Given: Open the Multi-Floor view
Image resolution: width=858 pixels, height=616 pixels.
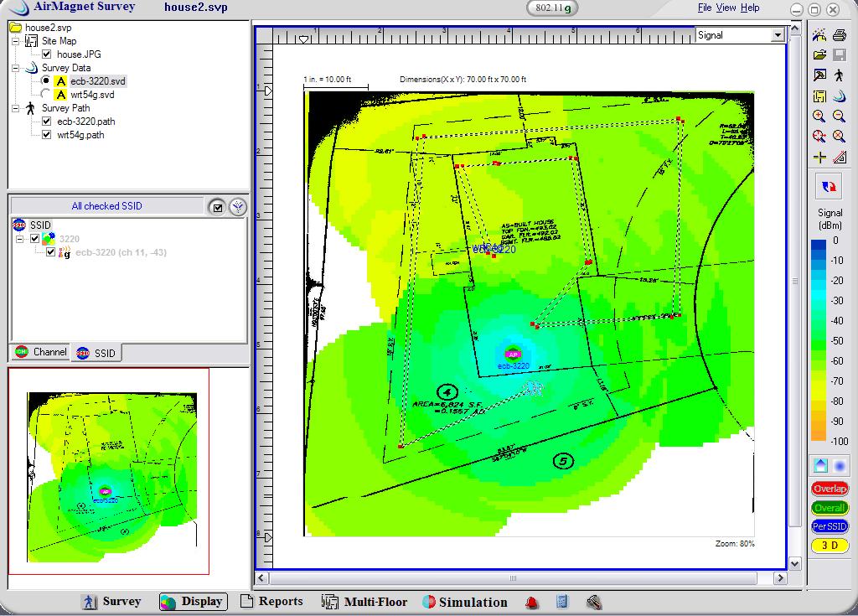Looking at the screenshot, I should tap(364, 602).
